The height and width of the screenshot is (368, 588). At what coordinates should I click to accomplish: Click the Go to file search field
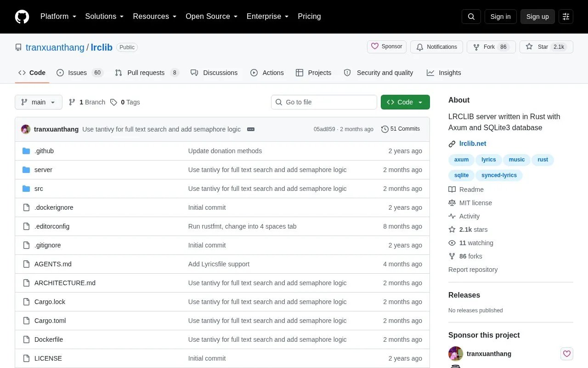click(x=324, y=102)
